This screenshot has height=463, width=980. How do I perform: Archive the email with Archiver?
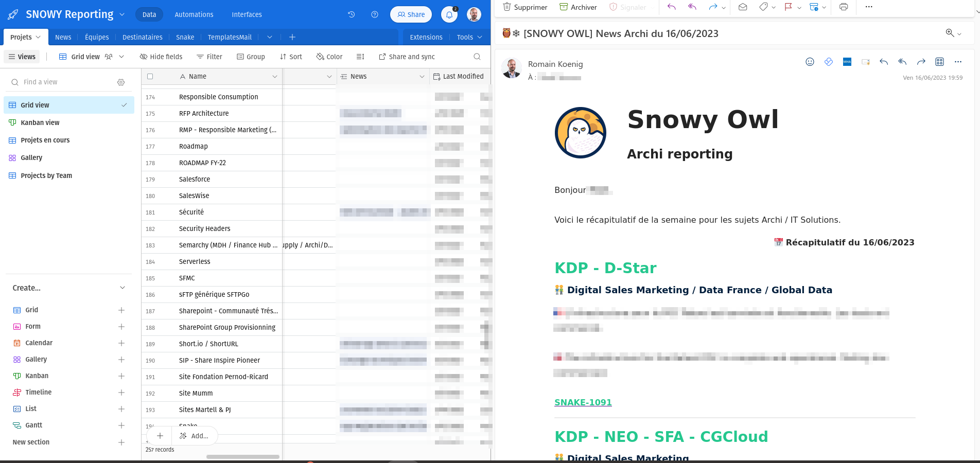point(579,7)
